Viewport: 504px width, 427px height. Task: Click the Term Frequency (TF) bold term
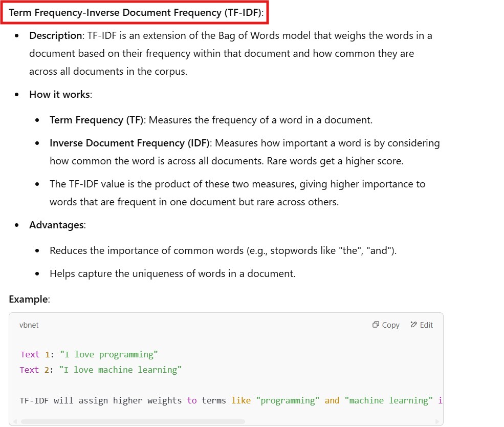tap(96, 120)
